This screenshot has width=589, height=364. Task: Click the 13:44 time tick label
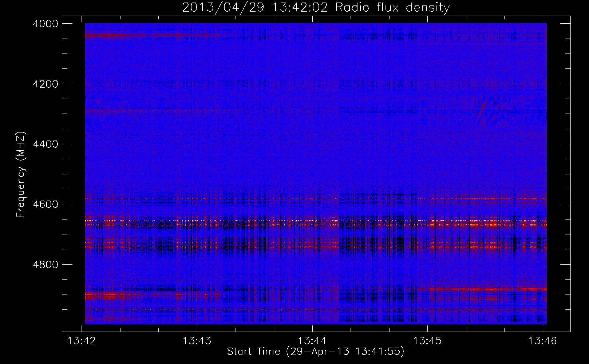tap(312, 341)
